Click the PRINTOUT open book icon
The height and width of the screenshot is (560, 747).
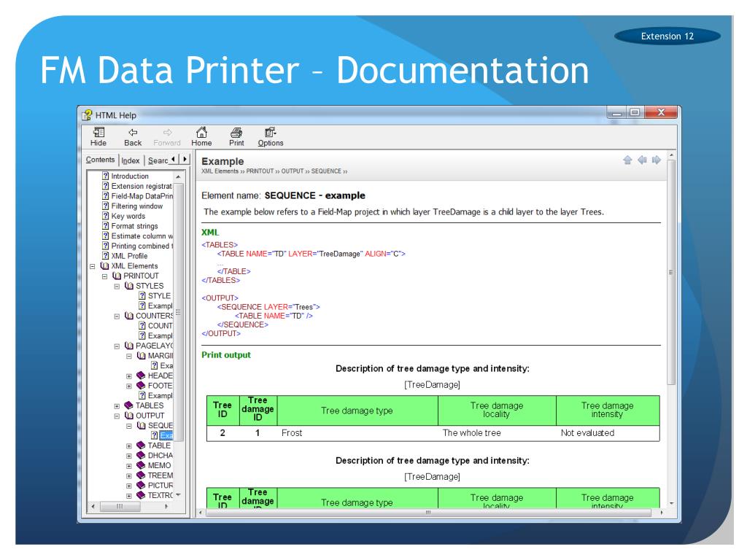coord(117,276)
